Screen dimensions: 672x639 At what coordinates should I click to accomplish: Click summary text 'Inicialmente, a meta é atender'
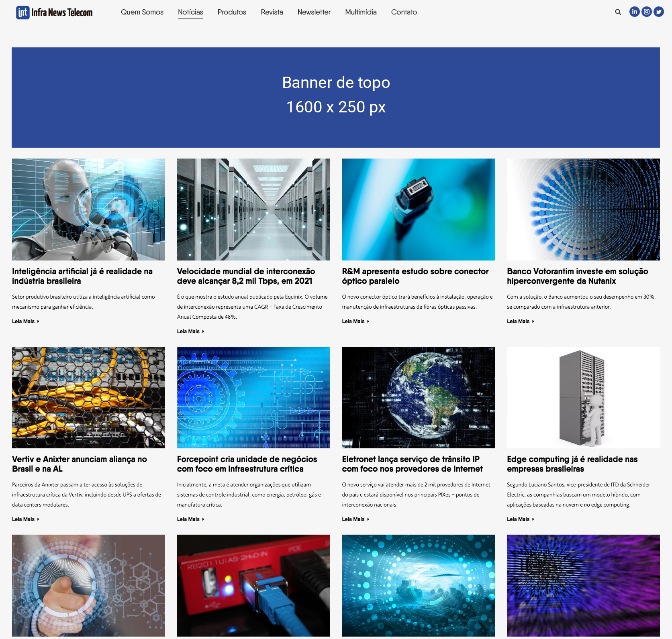(249, 495)
